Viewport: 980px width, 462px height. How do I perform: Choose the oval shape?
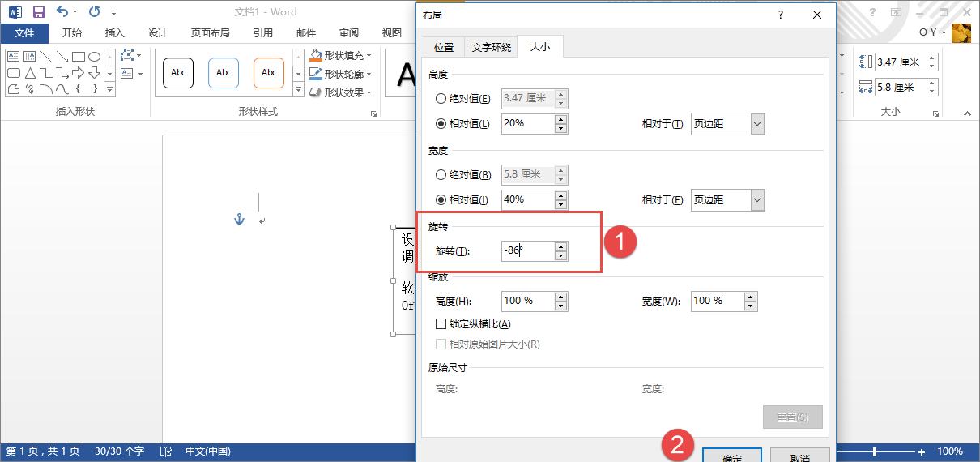click(x=95, y=57)
